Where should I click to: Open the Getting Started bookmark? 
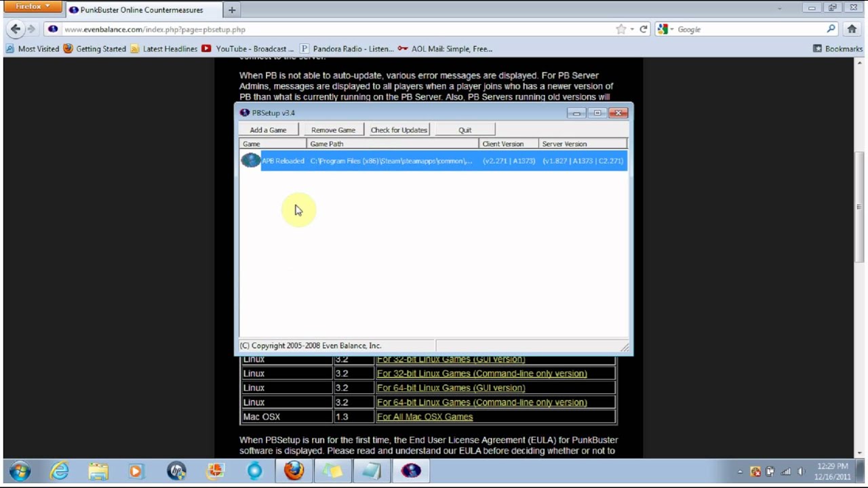pyautogui.click(x=95, y=49)
